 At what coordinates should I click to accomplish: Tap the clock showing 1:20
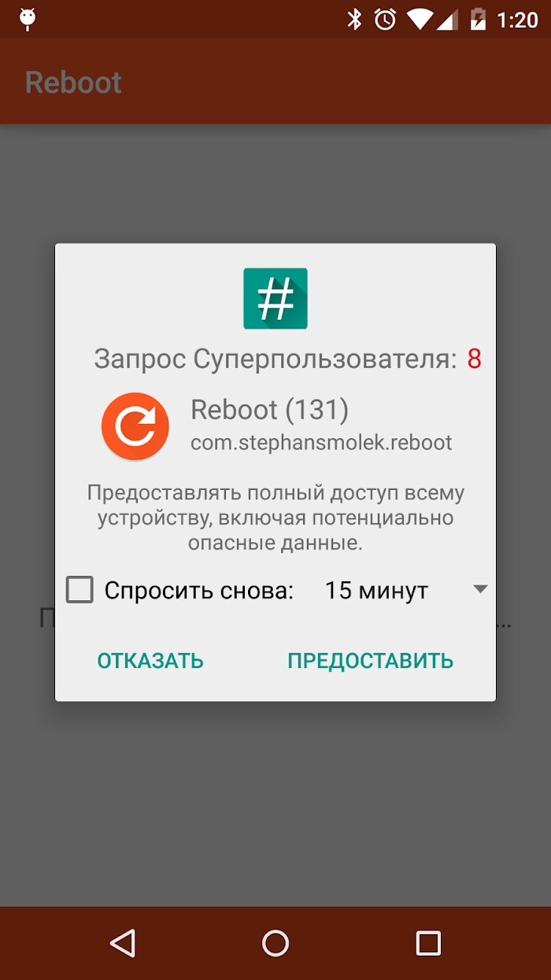coord(517,20)
